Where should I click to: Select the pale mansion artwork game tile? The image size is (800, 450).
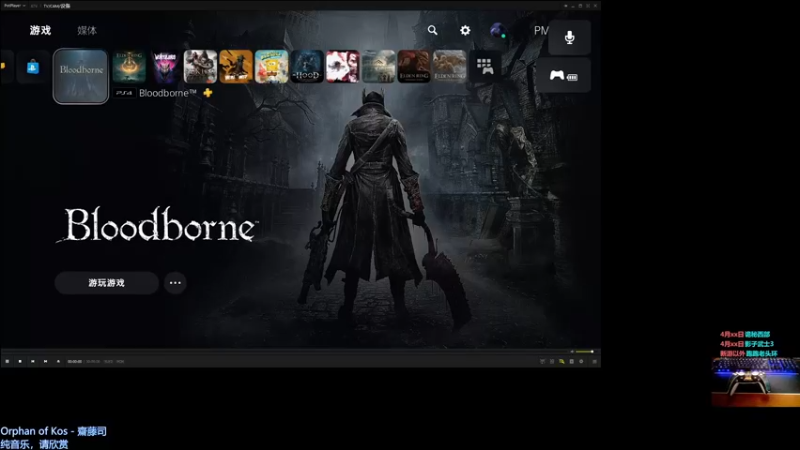(379, 66)
